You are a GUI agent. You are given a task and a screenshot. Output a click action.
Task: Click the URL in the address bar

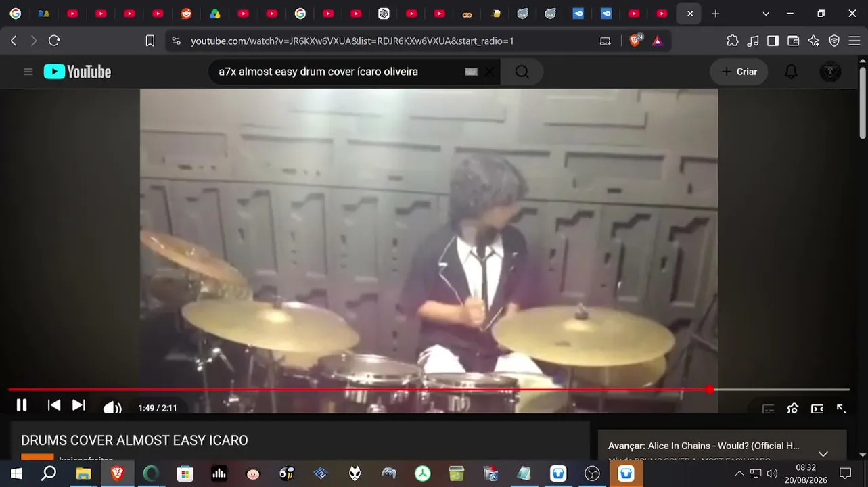(x=352, y=41)
